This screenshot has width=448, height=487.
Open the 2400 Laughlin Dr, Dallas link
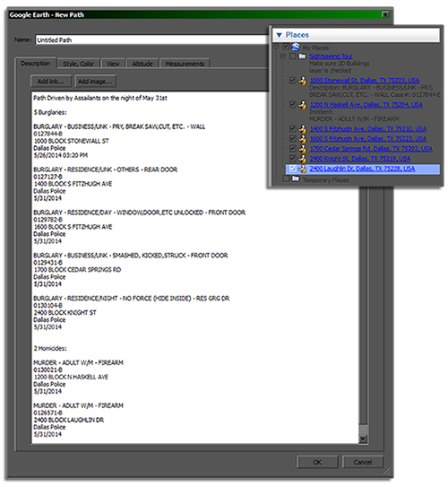[x=362, y=169]
